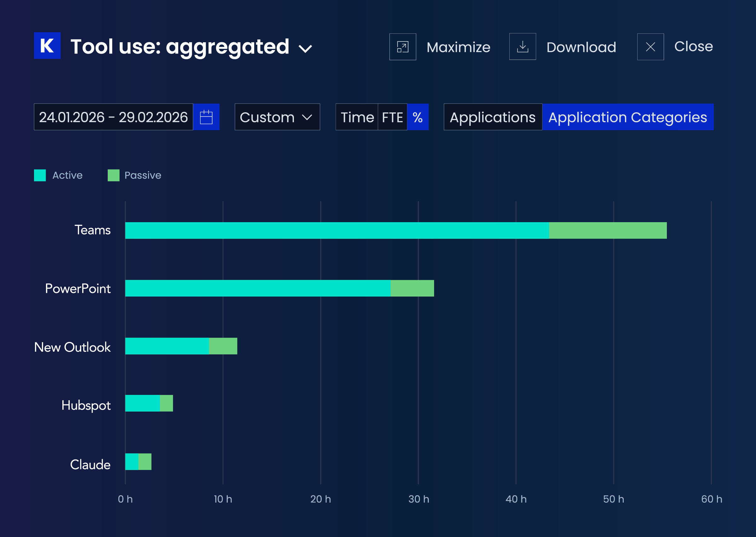Click the Hubspot active bar segment
Image resolution: width=756 pixels, height=537 pixels.
tap(142, 403)
